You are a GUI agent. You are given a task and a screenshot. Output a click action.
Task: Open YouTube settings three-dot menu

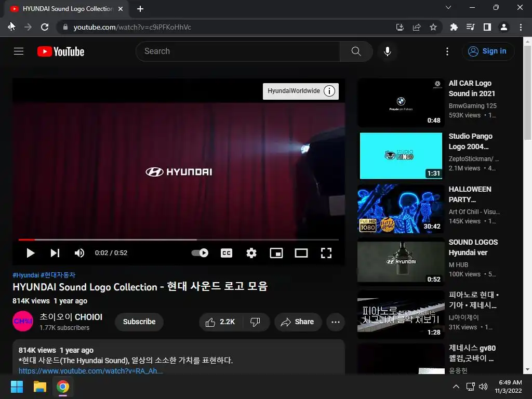tap(447, 51)
